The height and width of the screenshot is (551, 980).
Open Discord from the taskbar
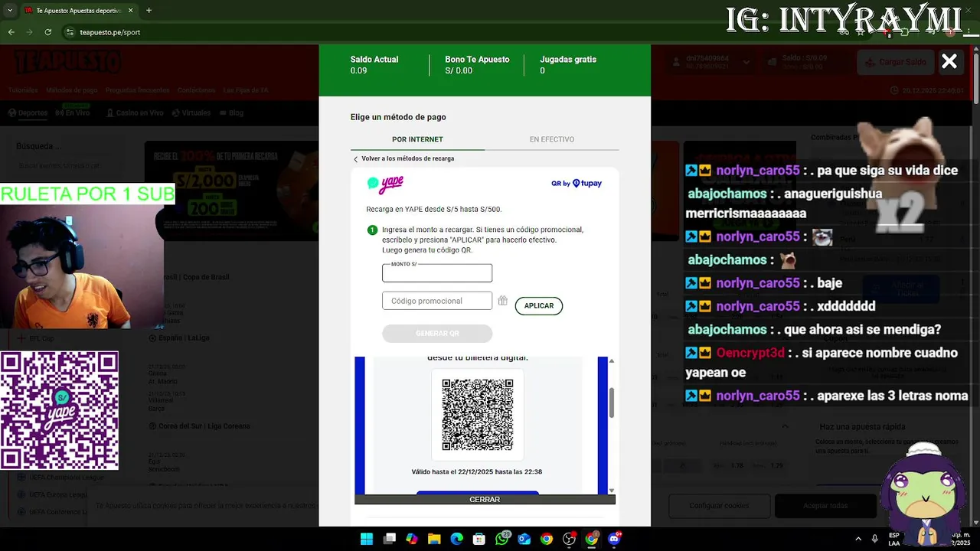[x=614, y=539]
